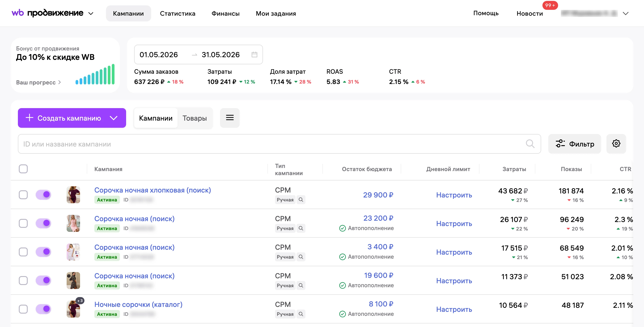644x327 pixels.
Task: Click the bonus progress bar chart
Action: pyautogui.click(x=95, y=74)
